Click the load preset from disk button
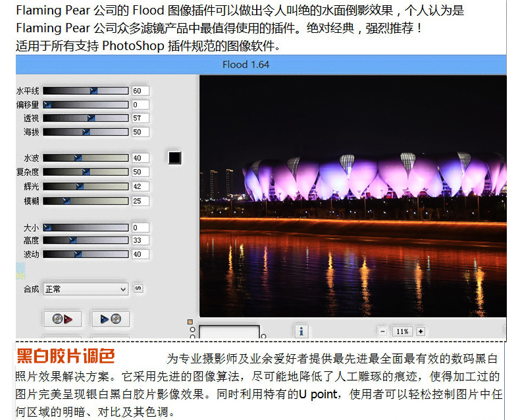The height and width of the screenshot is (420, 520). point(63,319)
